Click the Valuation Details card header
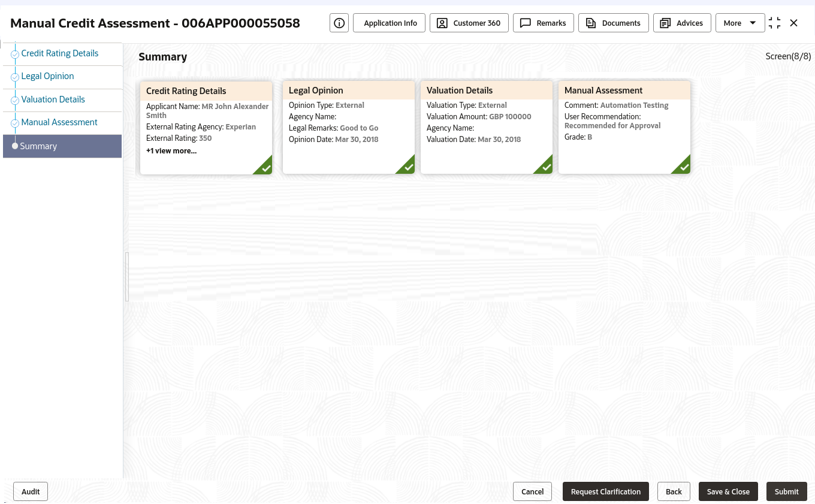Image resolution: width=815 pixels, height=504 pixels. 487,90
